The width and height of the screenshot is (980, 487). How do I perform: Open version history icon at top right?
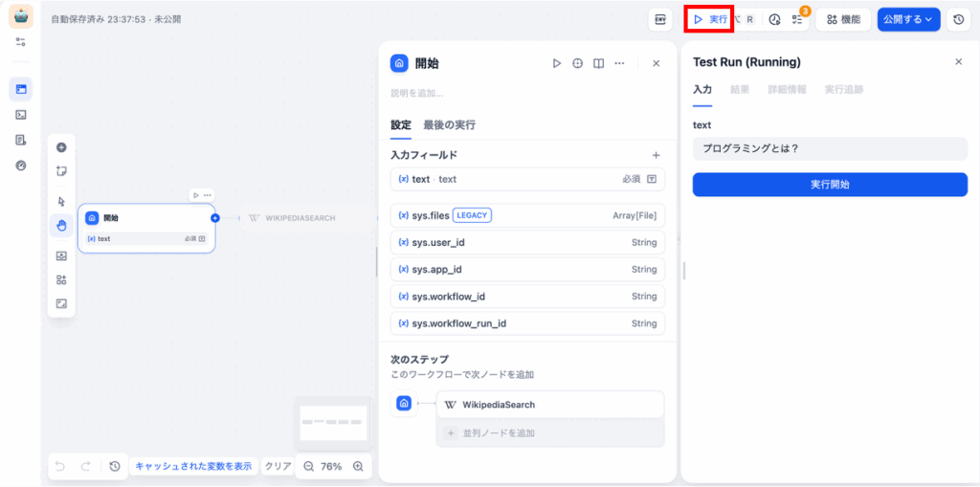click(x=959, y=19)
